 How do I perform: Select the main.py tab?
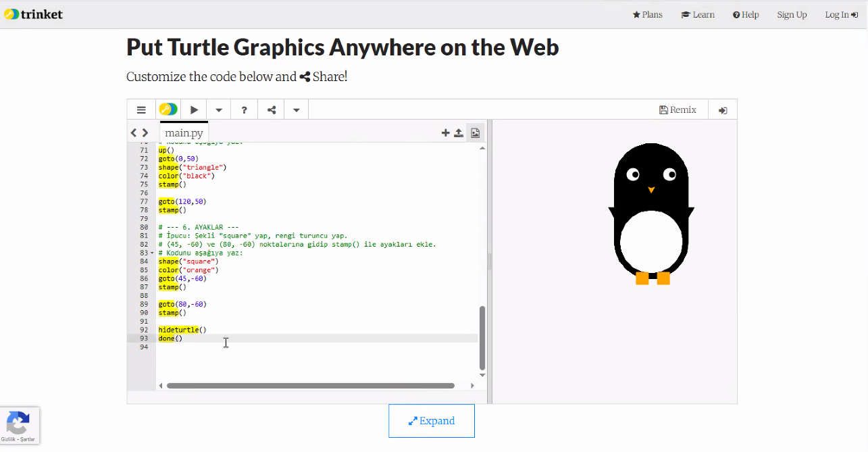(184, 132)
